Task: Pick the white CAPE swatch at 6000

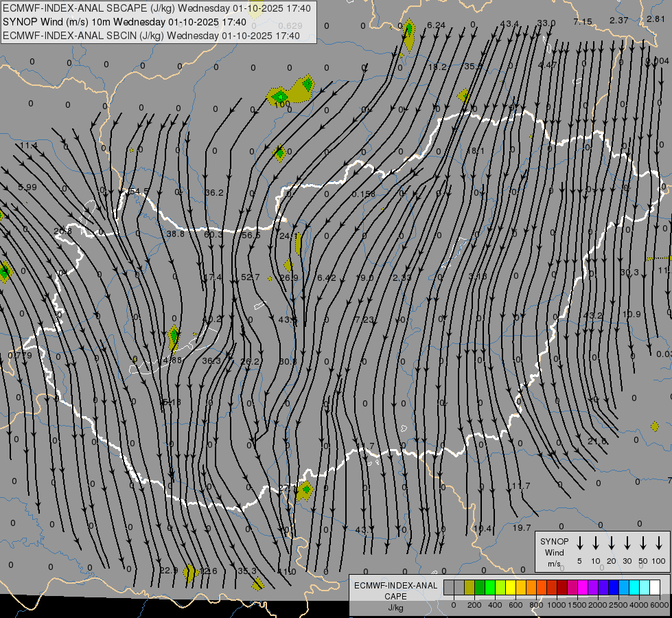Action: [x=654, y=588]
